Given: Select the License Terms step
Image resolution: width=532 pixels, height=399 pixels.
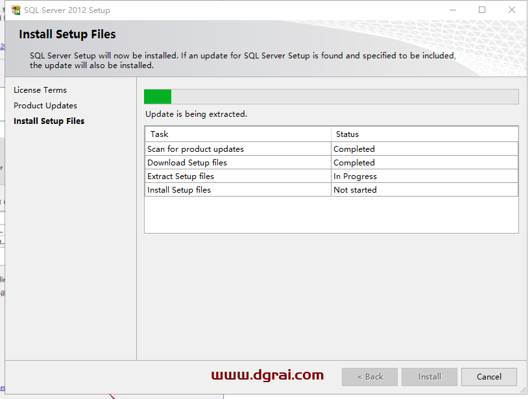Looking at the screenshot, I should pyautogui.click(x=40, y=90).
